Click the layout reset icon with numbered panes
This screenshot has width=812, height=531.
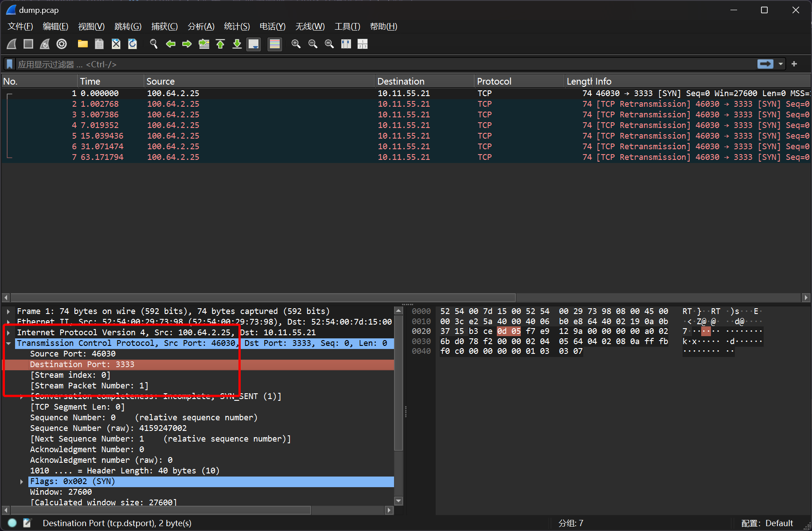[363, 44]
